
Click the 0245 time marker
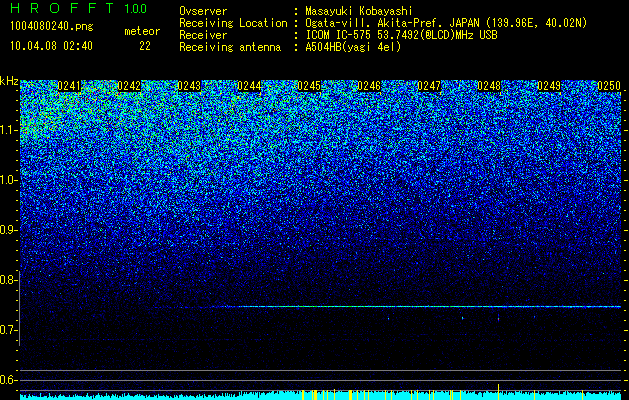coord(309,86)
